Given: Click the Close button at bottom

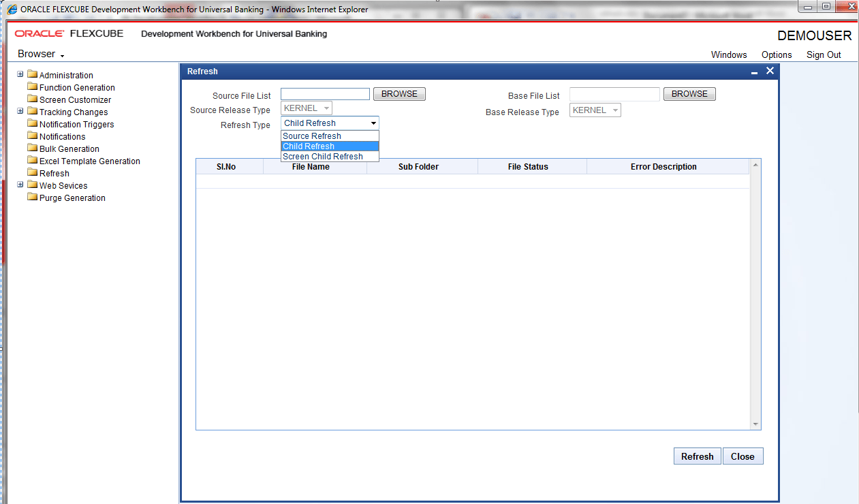Looking at the screenshot, I should point(743,456).
